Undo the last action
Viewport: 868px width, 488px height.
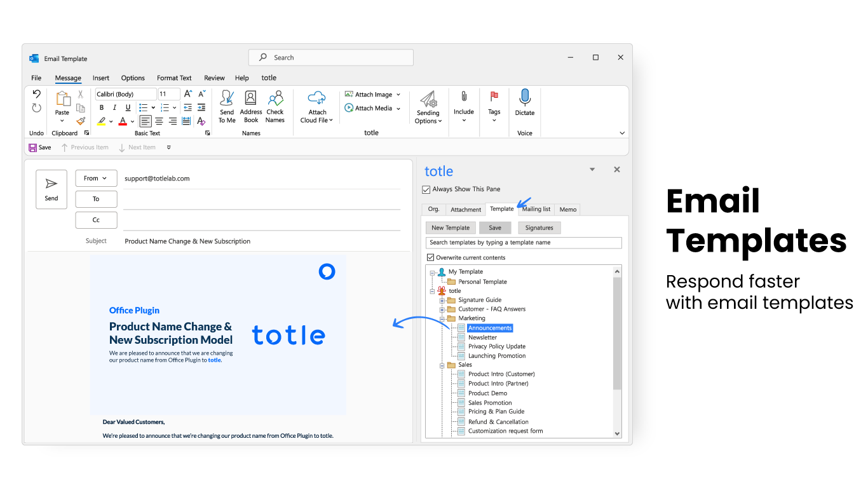37,94
